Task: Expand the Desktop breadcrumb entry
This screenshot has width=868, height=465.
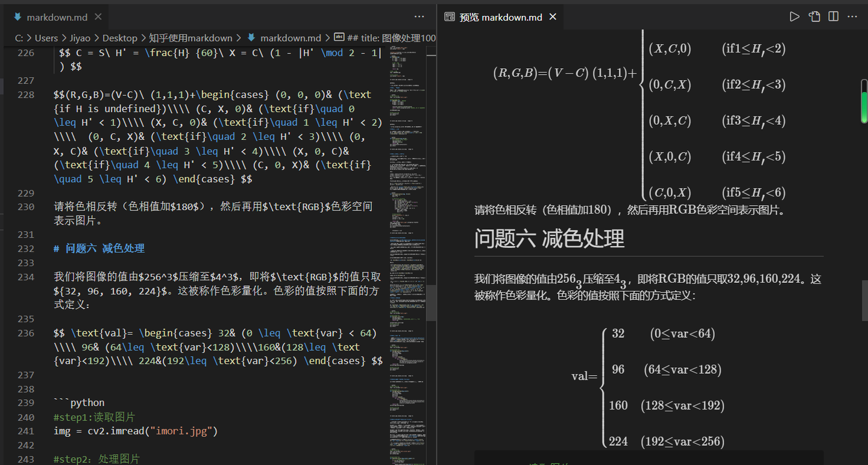Action: (120, 37)
